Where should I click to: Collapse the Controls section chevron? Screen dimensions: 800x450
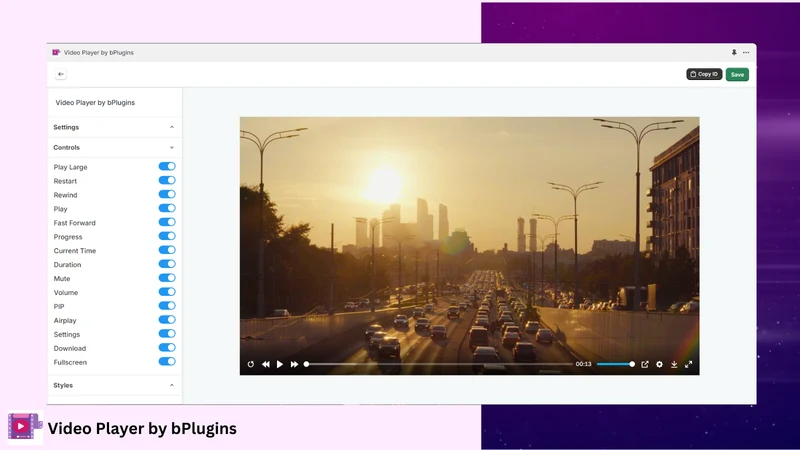click(172, 147)
